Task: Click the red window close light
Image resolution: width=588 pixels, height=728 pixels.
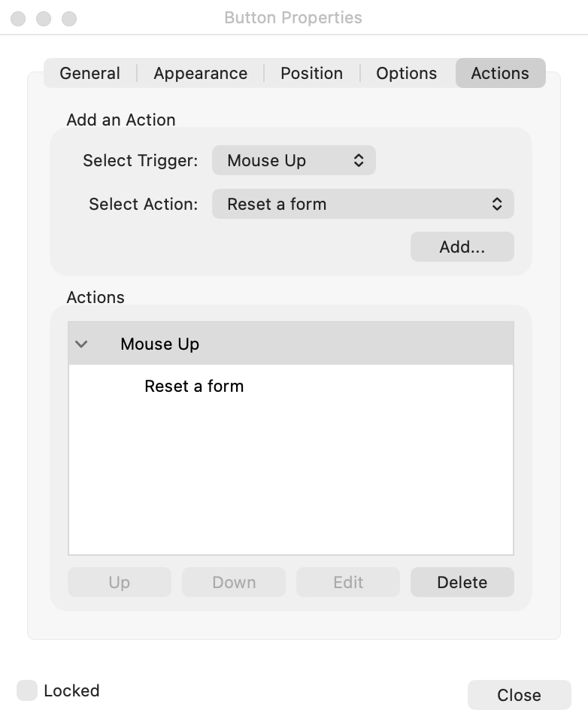Action: [x=18, y=19]
